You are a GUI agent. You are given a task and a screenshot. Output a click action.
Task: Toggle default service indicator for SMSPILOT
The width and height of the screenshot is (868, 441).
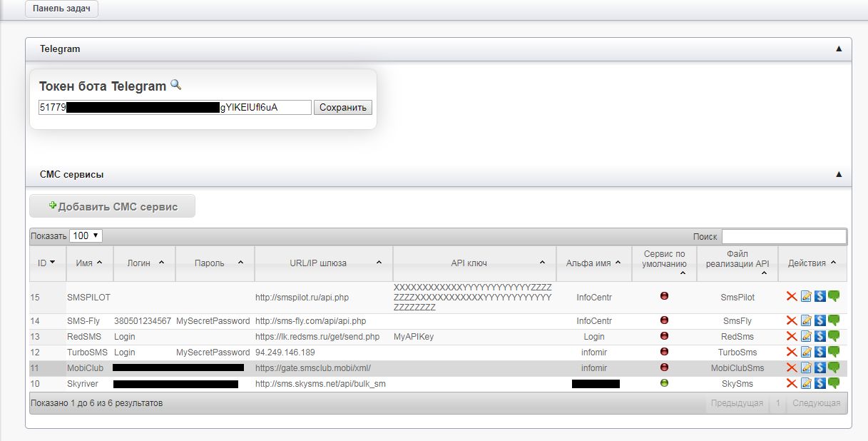pos(665,296)
